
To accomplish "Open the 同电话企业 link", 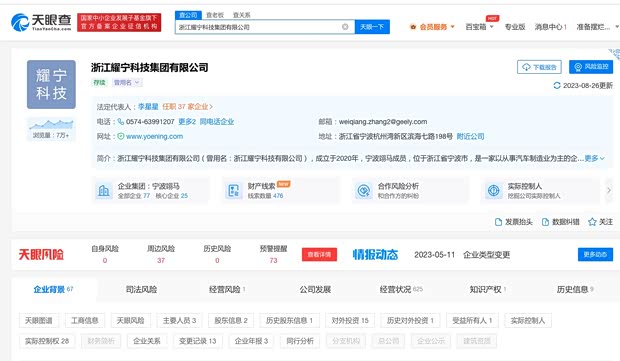I will (x=217, y=122).
